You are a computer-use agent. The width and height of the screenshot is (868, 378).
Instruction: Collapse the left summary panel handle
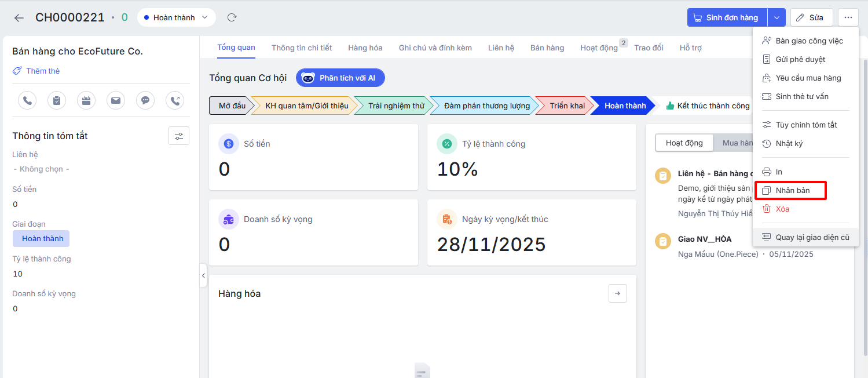[x=203, y=276]
